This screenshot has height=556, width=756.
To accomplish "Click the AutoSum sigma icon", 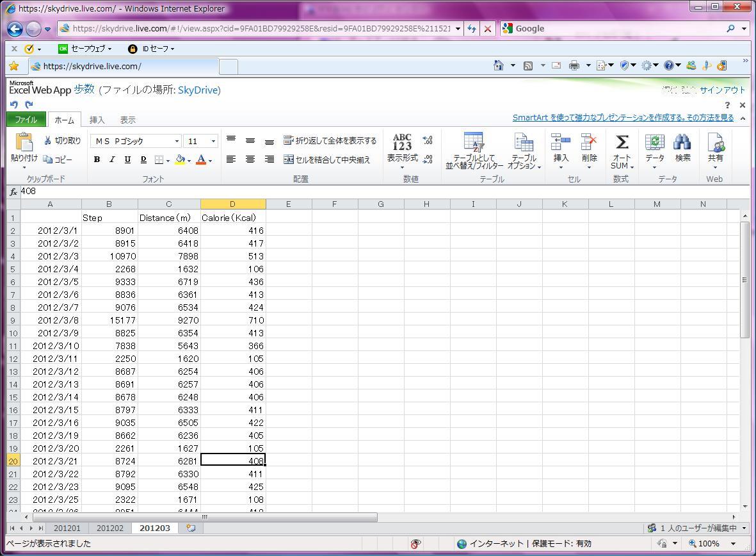I will tap(621, 142).
